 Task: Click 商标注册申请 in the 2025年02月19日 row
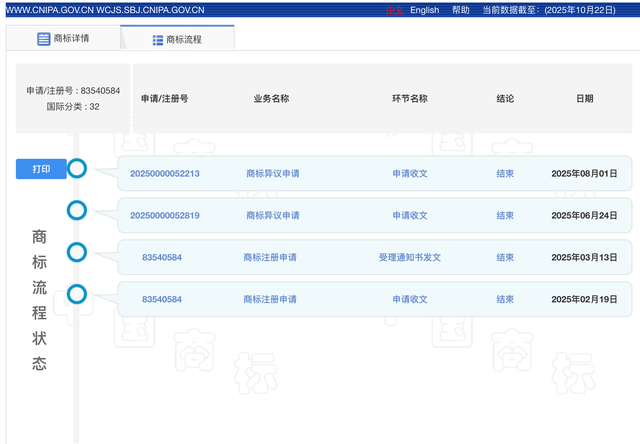point(271,299)
